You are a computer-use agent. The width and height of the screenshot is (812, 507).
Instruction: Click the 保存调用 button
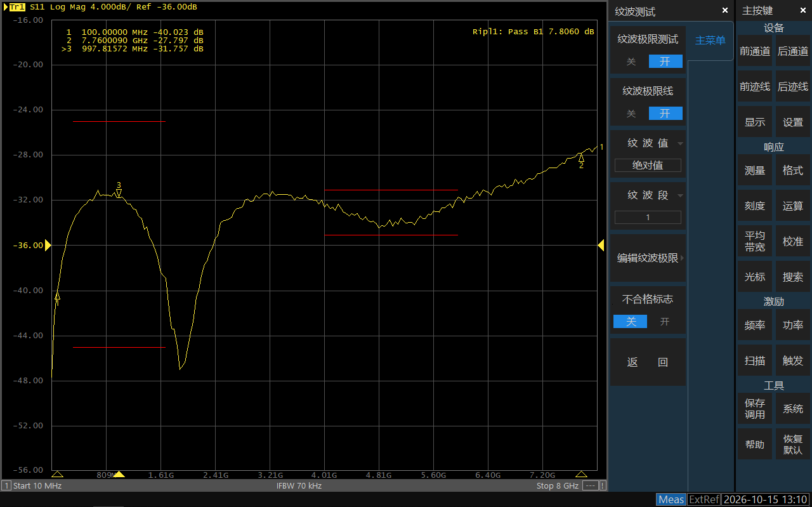coord(755,409)
